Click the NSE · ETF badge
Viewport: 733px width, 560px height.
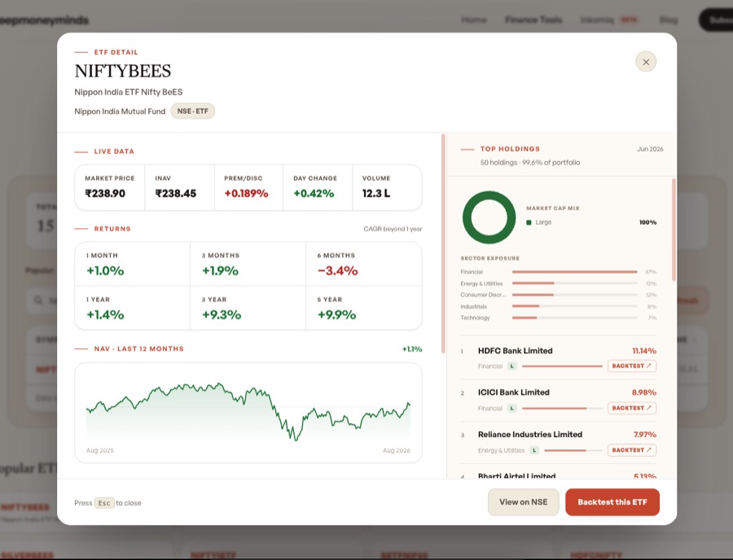[x=192, y=112]
